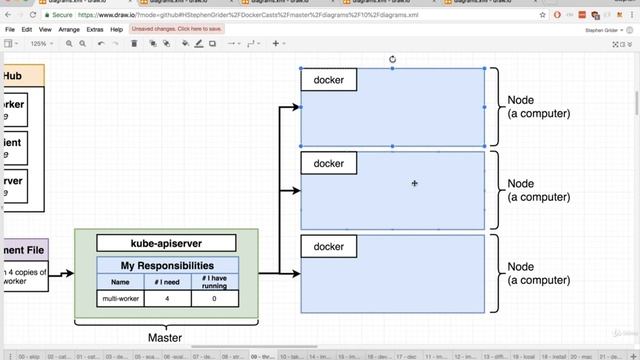640x360 pixels.
Task: Click the Secure padlock indicator
Action: tap(58, 15)
